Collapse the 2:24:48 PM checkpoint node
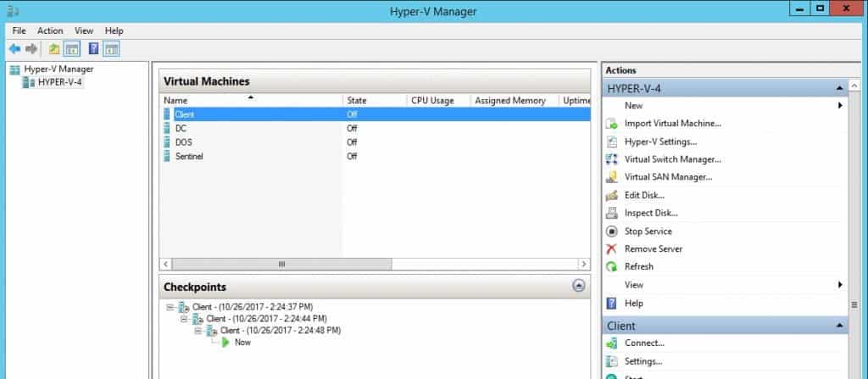This screenshot has width=868, height=379. tap(198, 330)
